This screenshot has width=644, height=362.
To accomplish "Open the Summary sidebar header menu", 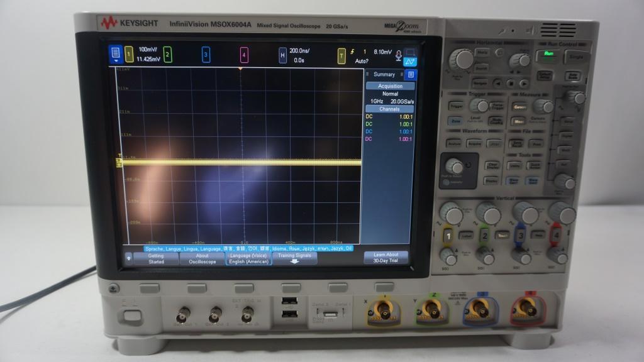I will [384, 74].
